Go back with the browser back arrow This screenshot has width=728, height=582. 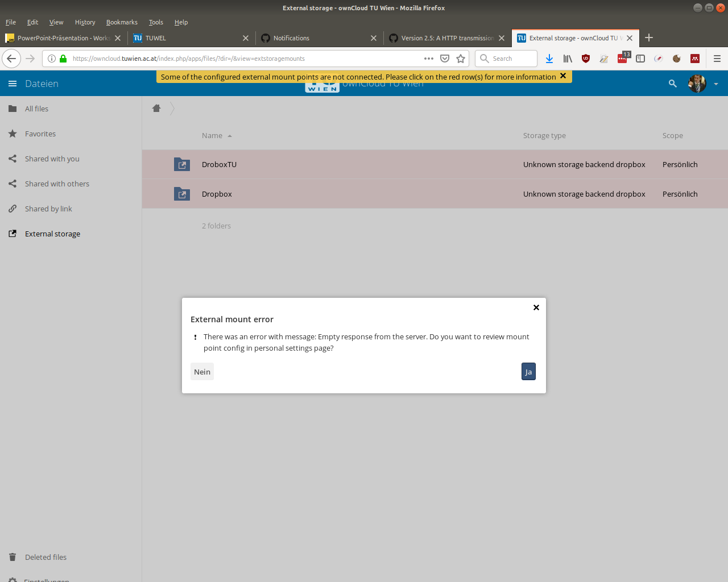click(11, 59)
